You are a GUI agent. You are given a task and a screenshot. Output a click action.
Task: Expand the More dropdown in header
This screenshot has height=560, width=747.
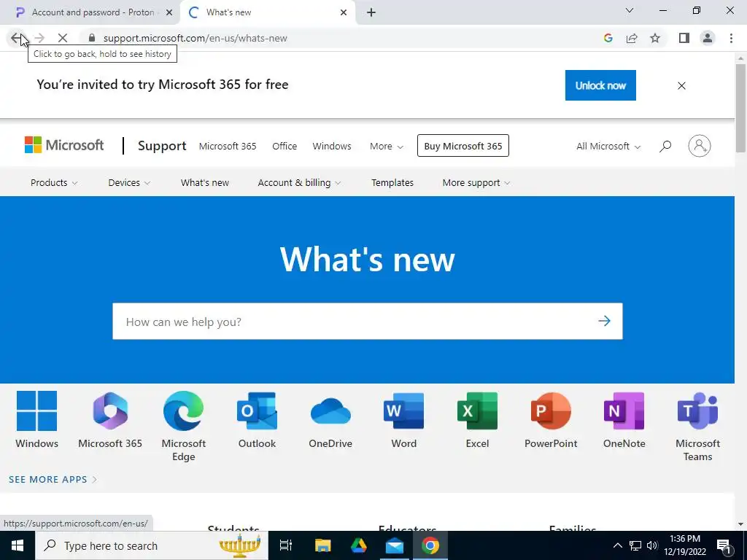tap(387, 146)
